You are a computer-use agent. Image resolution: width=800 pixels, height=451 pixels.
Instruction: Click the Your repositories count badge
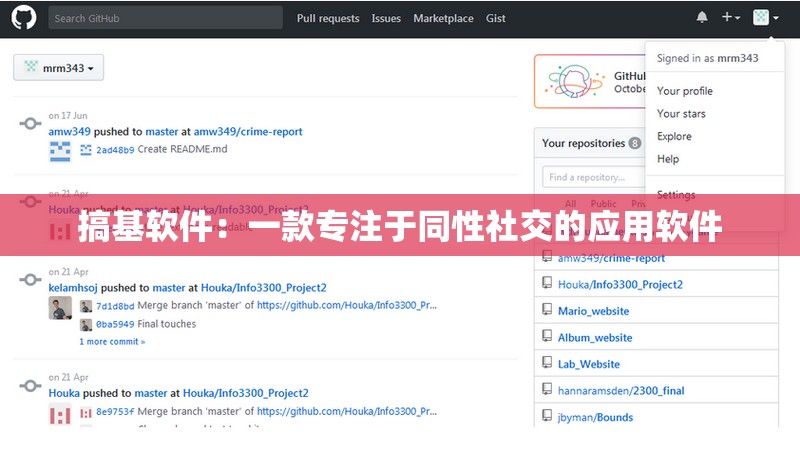tap(635, 143)
